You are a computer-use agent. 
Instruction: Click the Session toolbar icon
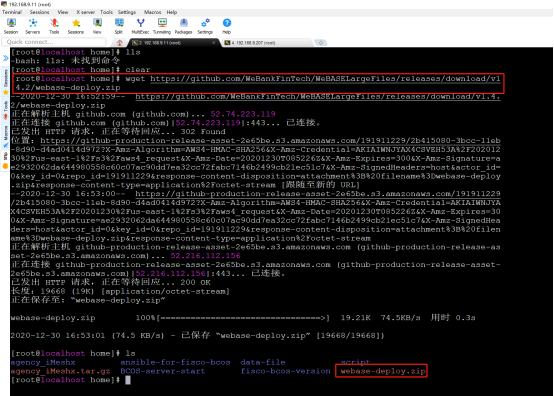tap(11, 26)
